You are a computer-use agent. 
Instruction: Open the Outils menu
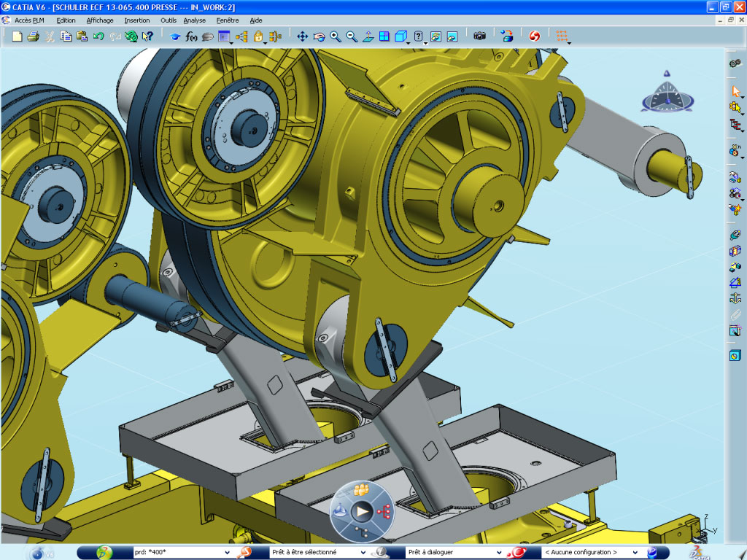pyautogui.click(x=169, y=20)
